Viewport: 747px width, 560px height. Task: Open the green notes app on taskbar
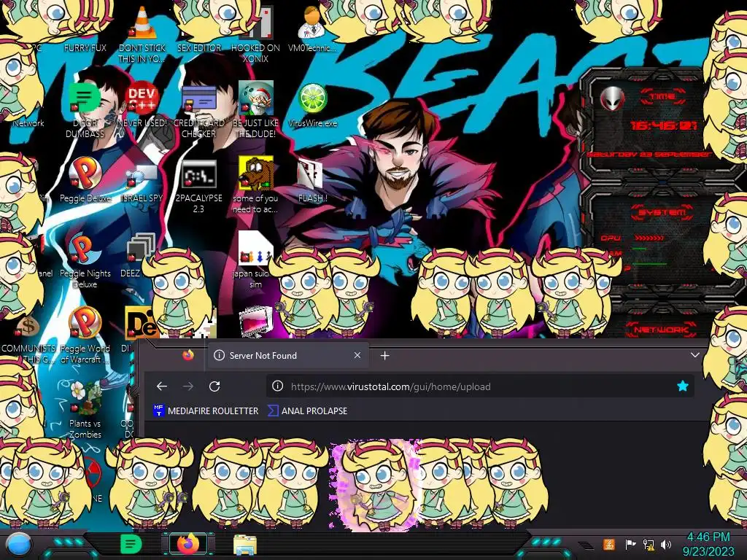coord(131,545)
